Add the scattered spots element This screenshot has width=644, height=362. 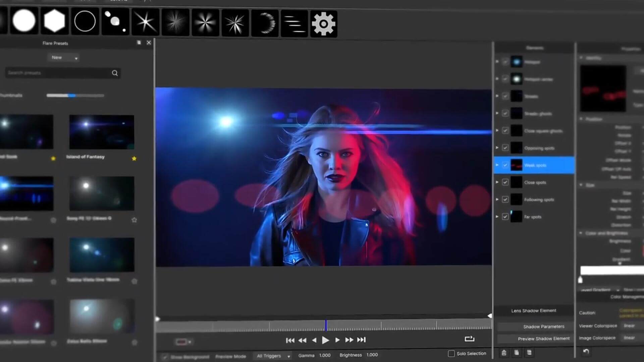coord(115,22)
